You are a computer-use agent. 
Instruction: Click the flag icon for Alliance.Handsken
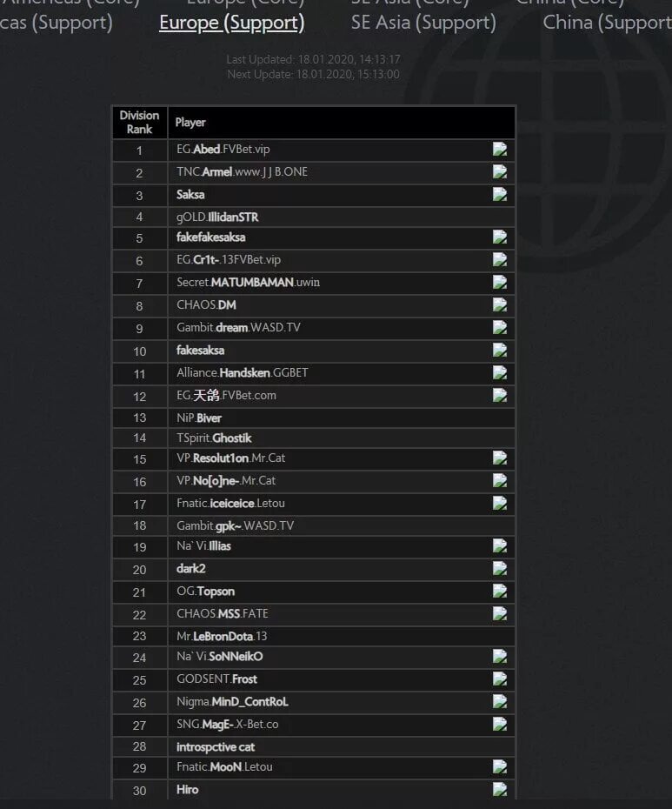pyautogui.click(x=500, y=372)
